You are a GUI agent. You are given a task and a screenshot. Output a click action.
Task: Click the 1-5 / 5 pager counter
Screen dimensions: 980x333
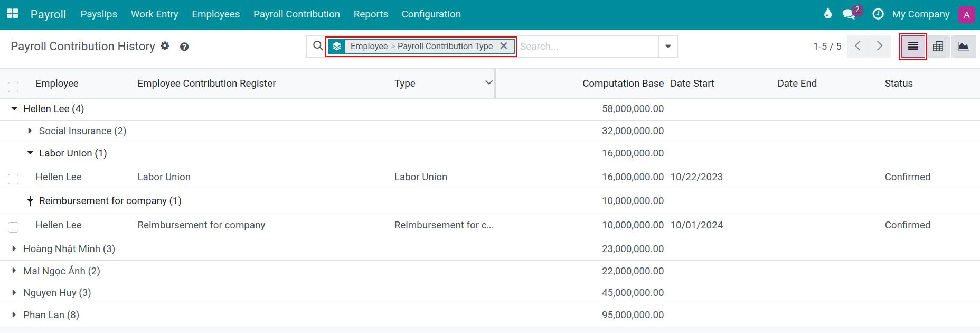point(827,47)
